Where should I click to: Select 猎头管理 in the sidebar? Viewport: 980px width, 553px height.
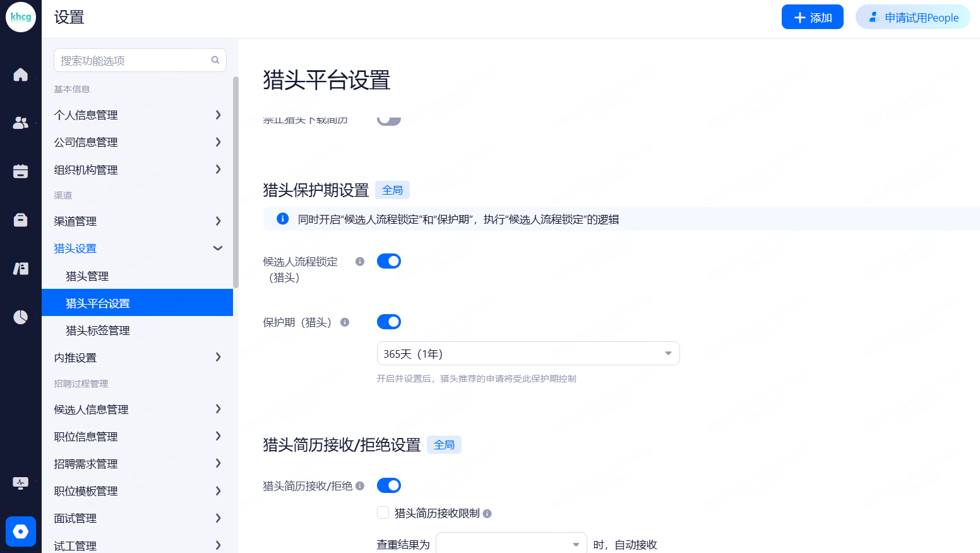[87, 276]
